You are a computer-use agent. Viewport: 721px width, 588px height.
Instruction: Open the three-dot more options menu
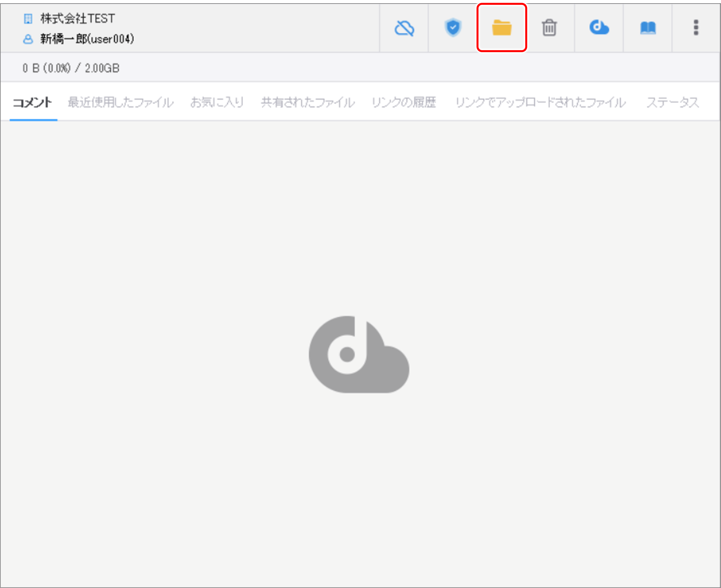click(696, 28)
